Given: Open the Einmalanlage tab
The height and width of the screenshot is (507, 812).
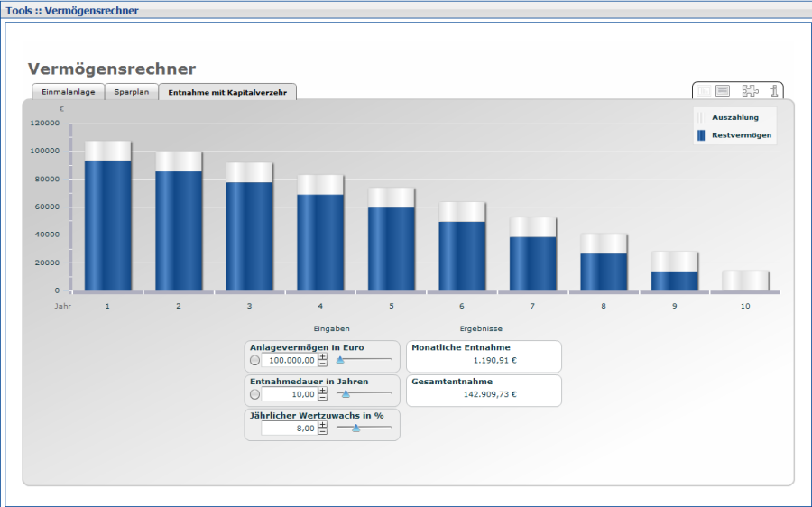Looking at the screenshot, I should pos(68,92).
